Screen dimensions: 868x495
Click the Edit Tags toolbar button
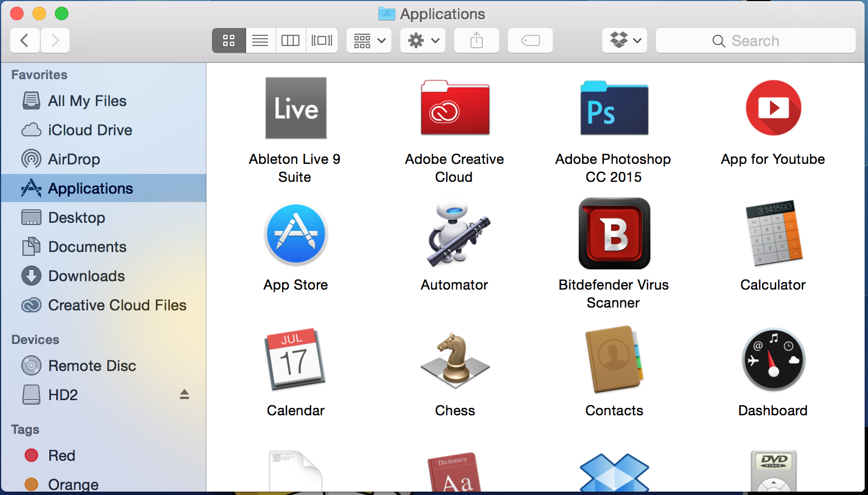pos(530,40)
